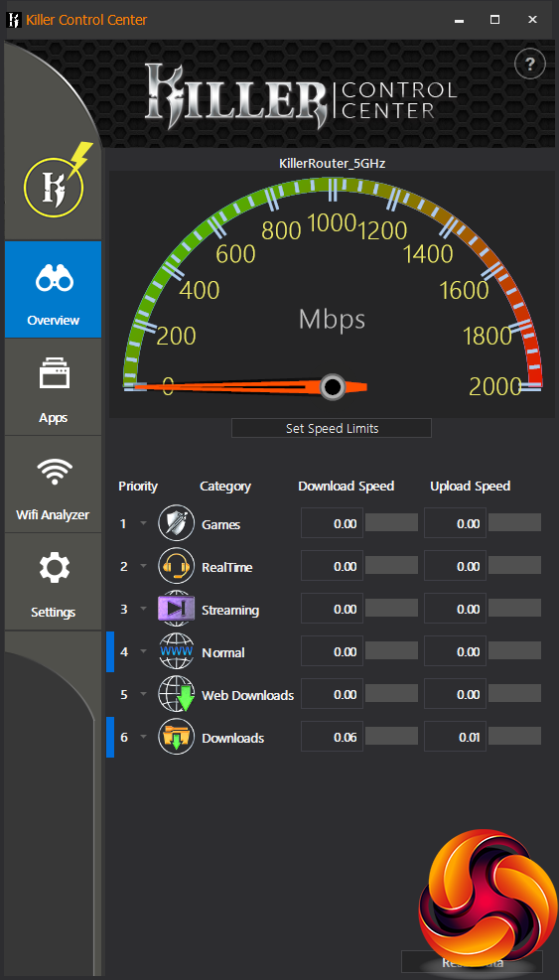Image resolution: width=559 pixels, height=980 pixels.
Task: Click Normal download speed value field
Action: pyautogui.click(x=332, y=651)
